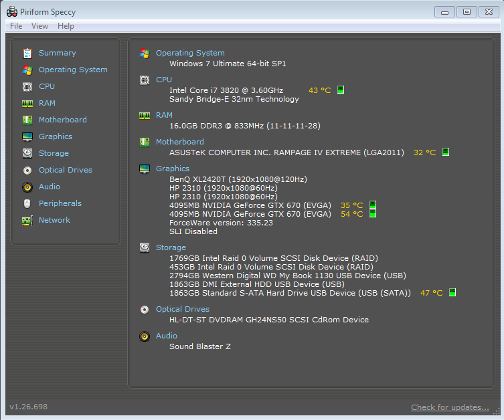Click the Peripherals mouse icon in sidebar
This screenshot has width=504, height=420.
click(x=27, y=203)
